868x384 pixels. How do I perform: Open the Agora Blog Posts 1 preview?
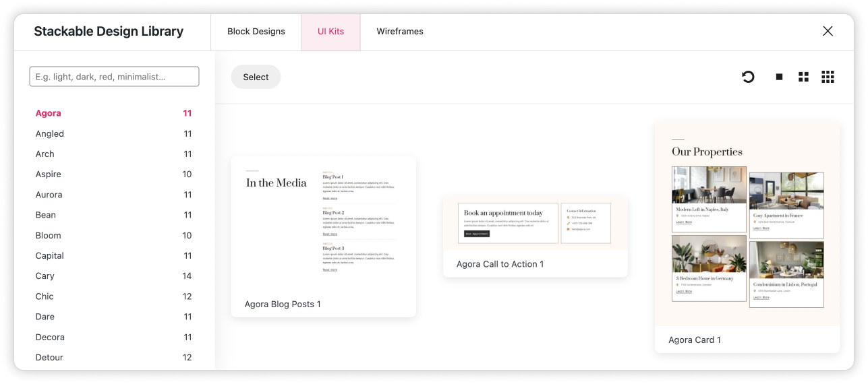pyautogui.click(x=323, y=224)
